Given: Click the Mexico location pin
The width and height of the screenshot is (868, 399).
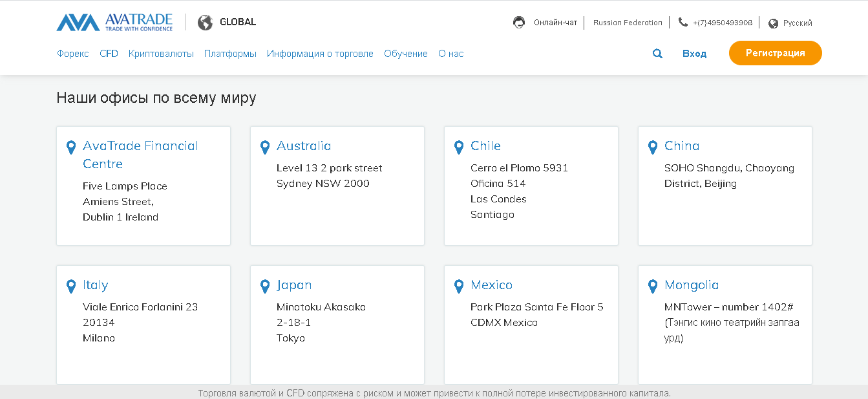Looking at the screenshot, I should point(459,286).
